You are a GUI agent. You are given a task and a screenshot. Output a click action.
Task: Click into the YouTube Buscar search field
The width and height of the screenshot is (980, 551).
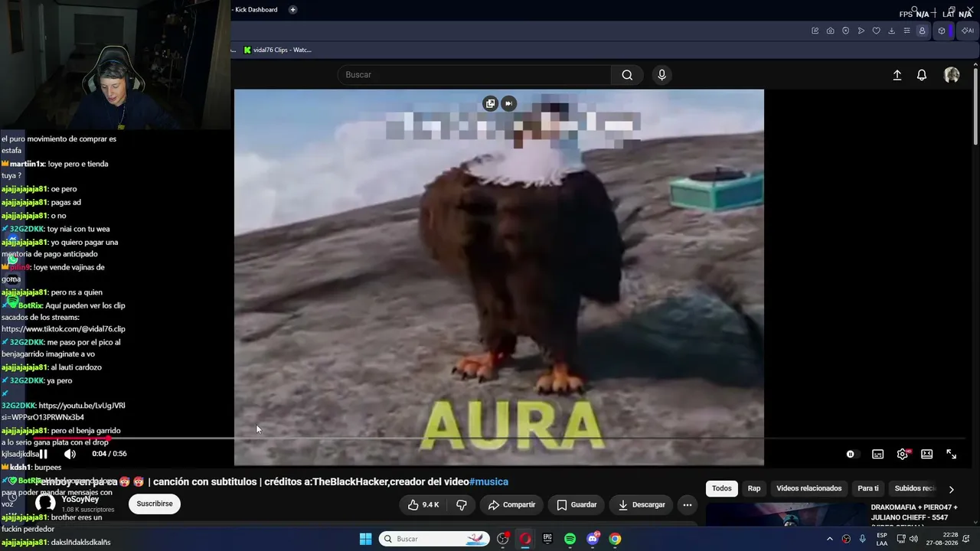[475, 75]
